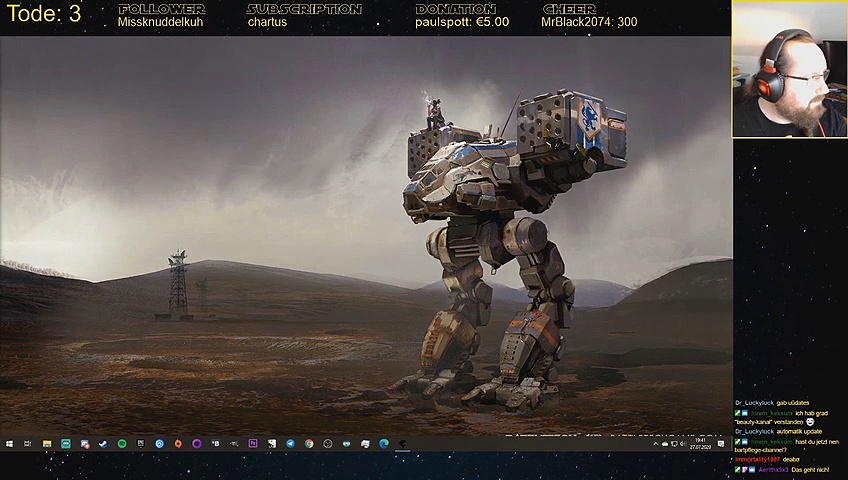Open Adobe Premiere from the taskbar
This screenshot has width=848, height=480.
(x=253, y=444)
